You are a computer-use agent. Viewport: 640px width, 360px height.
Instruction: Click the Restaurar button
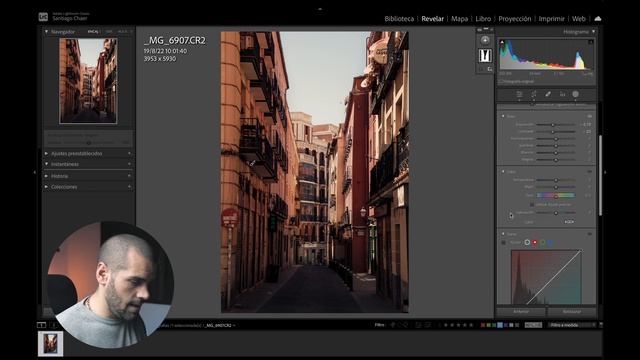pos(571,311)
